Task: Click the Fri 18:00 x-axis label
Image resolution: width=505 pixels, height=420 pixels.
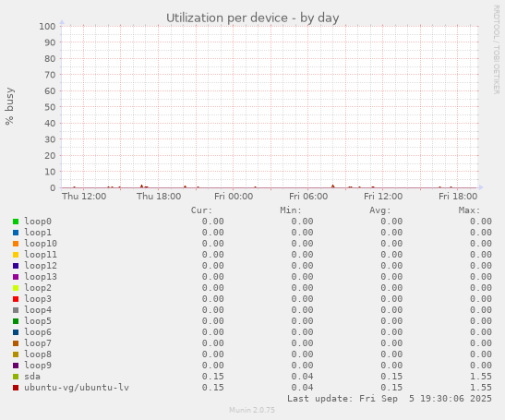Action: pos(458,196)
